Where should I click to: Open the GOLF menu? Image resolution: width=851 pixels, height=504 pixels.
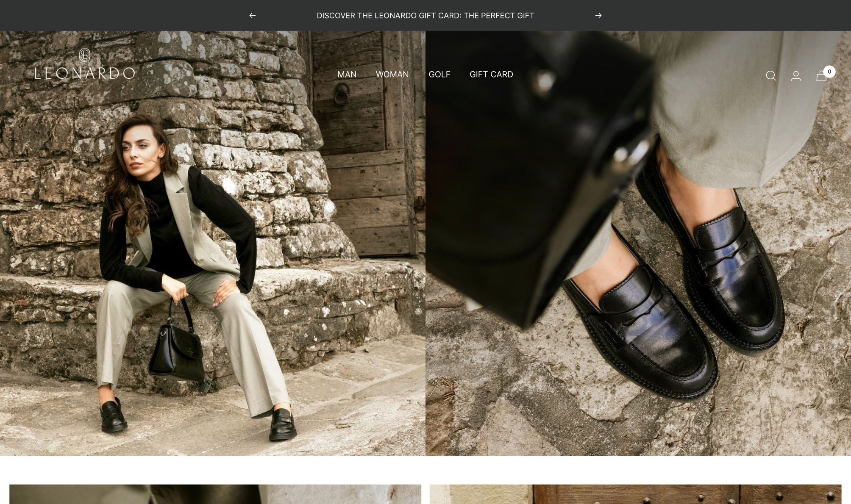coord(439,75)
